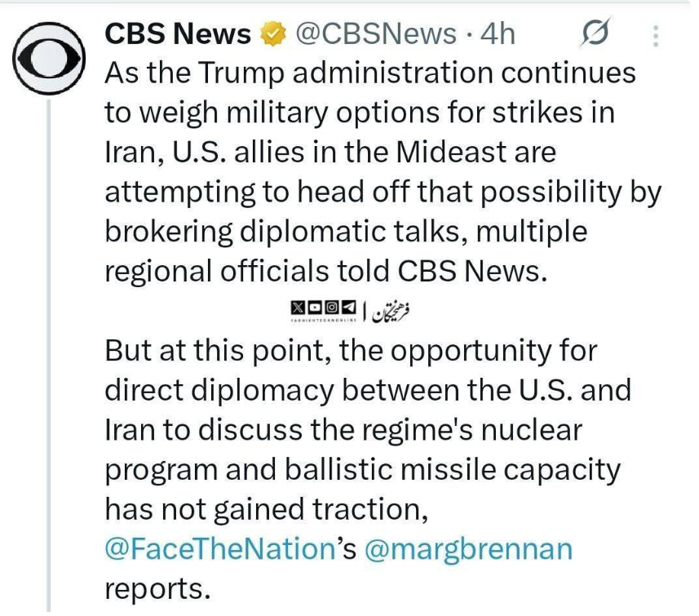Open the @margbrennan mention
This screenshot has height=616, width=699.
coord(467,549)
